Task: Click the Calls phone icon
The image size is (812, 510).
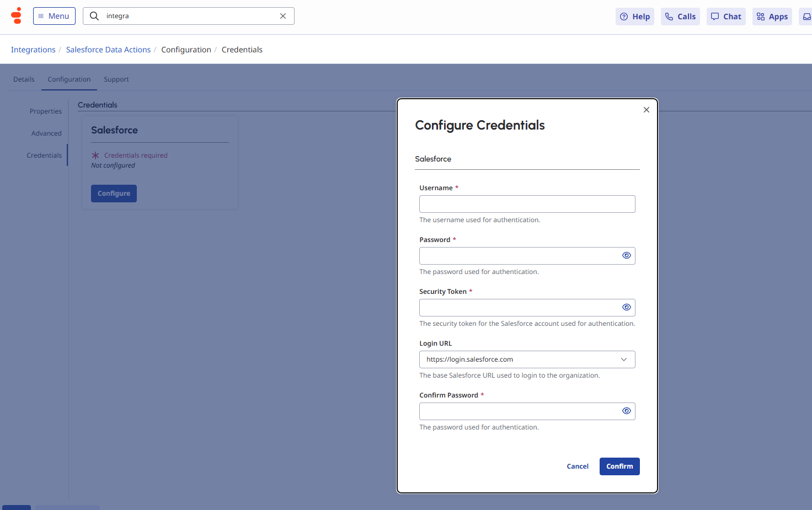Action: (x=669, y=17)
